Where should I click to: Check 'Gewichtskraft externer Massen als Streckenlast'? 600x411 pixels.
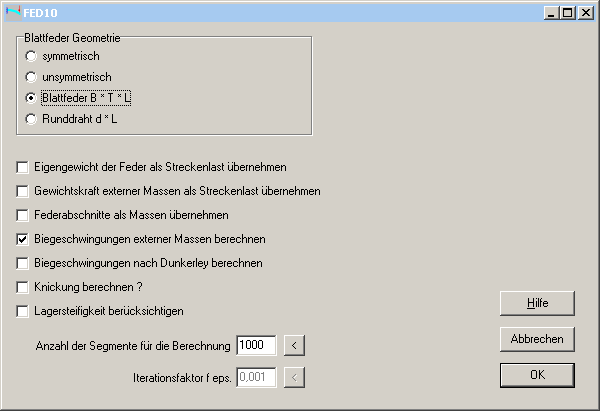(x=23, y=191)
